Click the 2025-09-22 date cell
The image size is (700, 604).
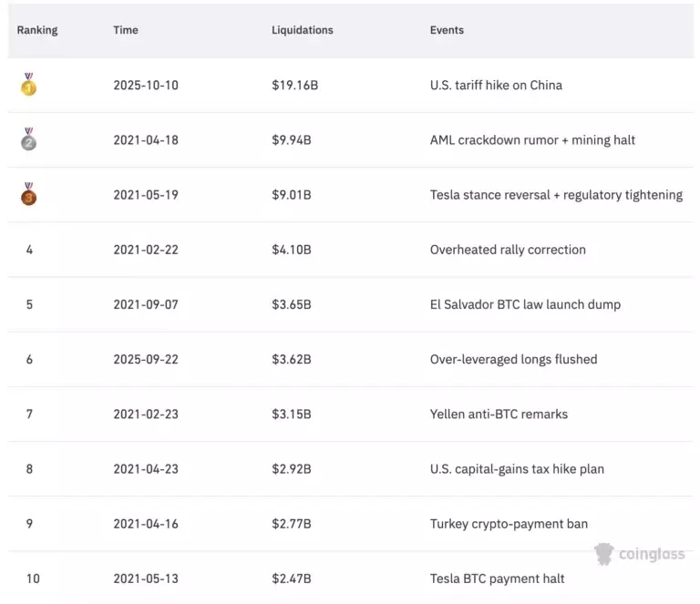pos(146,359)
